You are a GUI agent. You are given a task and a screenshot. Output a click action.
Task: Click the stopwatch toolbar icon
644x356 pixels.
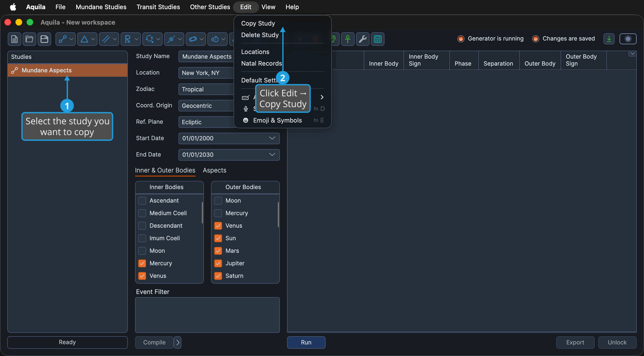click(x=215, y=39)
